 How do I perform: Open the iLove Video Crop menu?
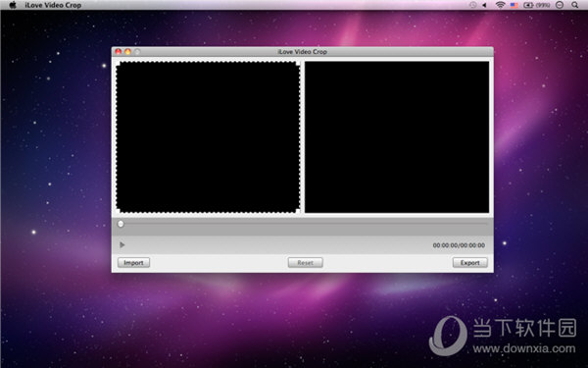53,5
